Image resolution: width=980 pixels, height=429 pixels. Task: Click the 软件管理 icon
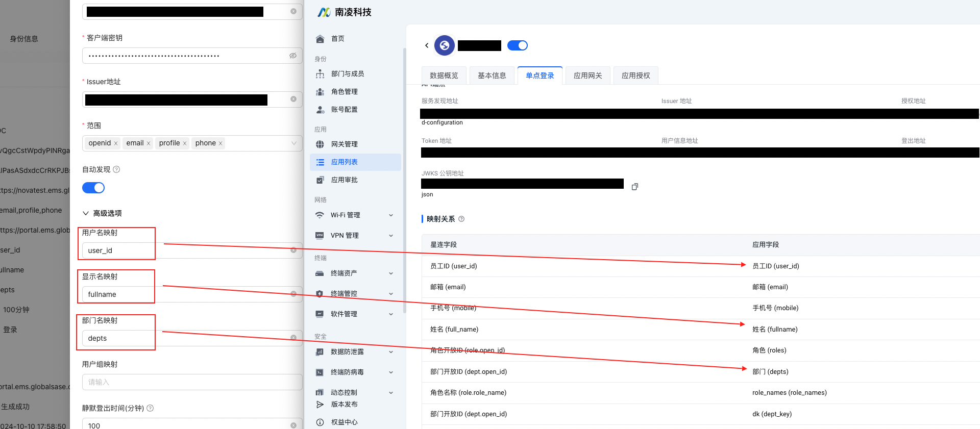point(320,314)
